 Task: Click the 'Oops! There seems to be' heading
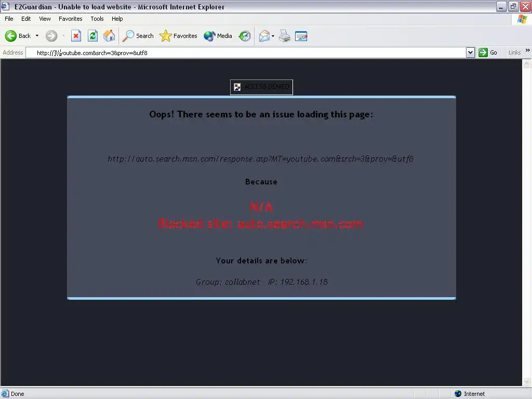click(x=261, y=114)
